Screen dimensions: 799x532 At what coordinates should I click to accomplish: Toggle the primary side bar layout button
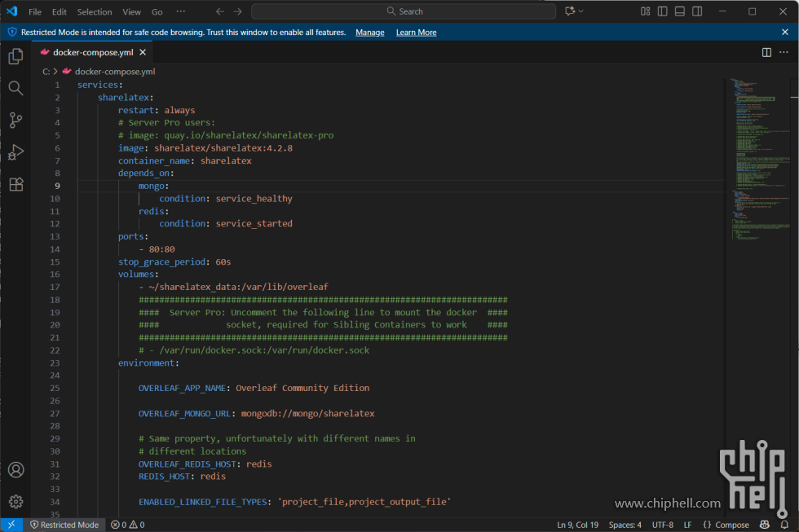pyautogui.click(x=662, y=11)
